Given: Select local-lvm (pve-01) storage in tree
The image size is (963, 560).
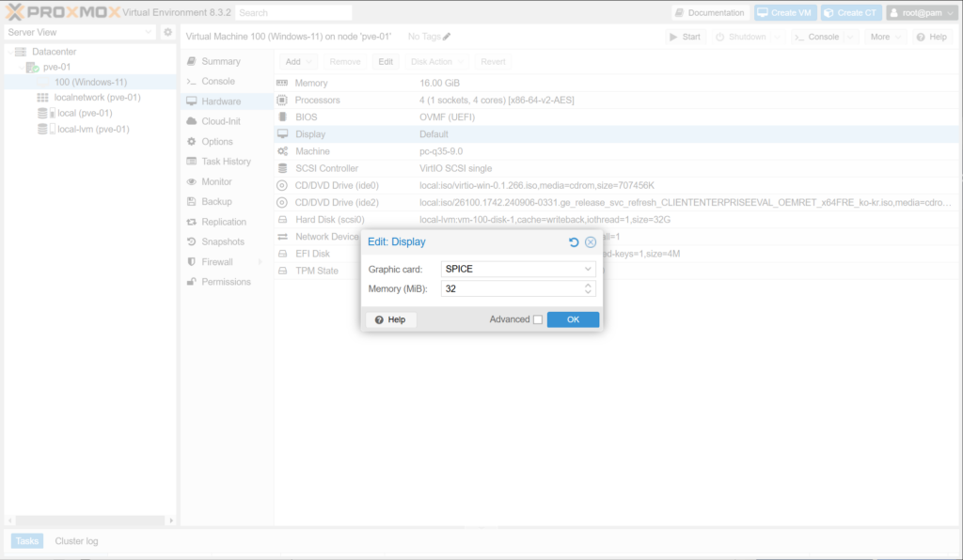Looking at the screenshot, I should pyautogui.click(x=93, y=130).
